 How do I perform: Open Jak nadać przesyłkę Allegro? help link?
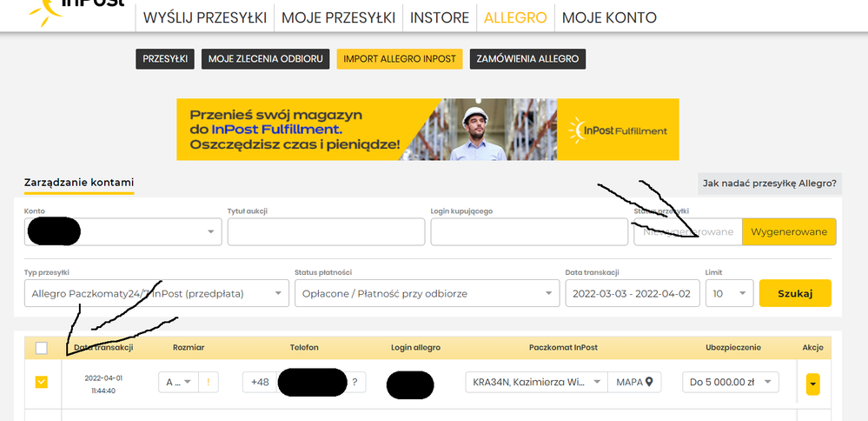770,184
